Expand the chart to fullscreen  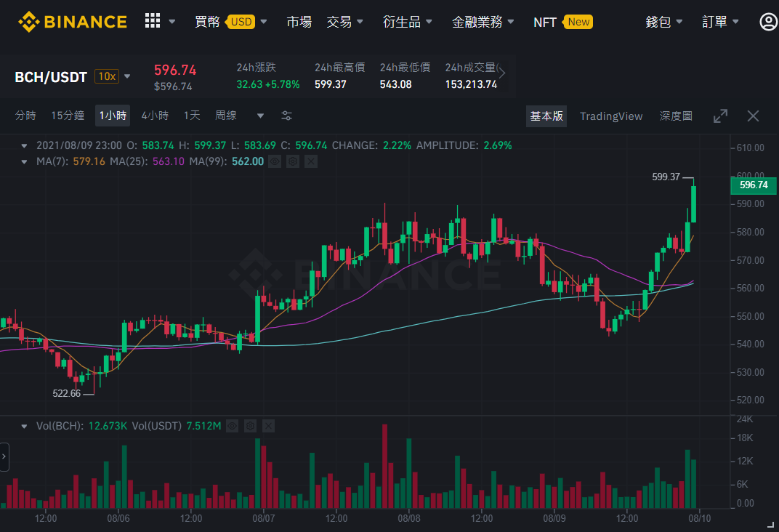click(x=720, y=116)
